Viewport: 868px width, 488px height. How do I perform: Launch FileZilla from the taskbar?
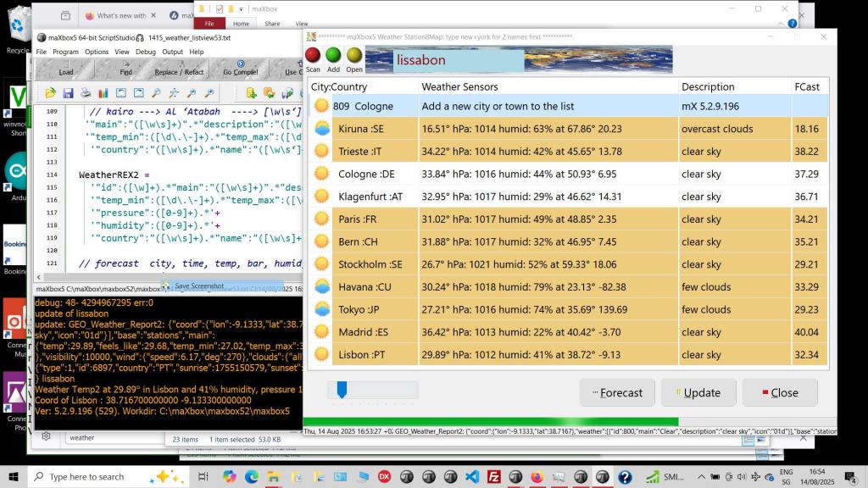coord(492,477)
